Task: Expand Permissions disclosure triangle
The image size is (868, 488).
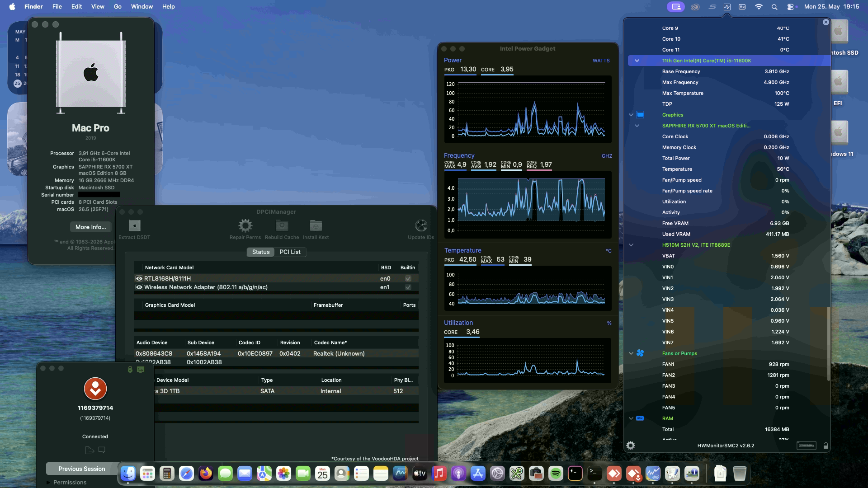Action: point(49,483)
